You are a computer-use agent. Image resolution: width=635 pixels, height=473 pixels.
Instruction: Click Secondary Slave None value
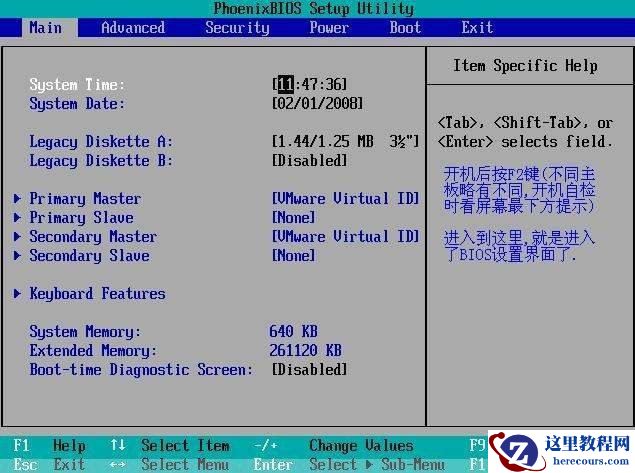pyautogui.click(x=294, y=256)
